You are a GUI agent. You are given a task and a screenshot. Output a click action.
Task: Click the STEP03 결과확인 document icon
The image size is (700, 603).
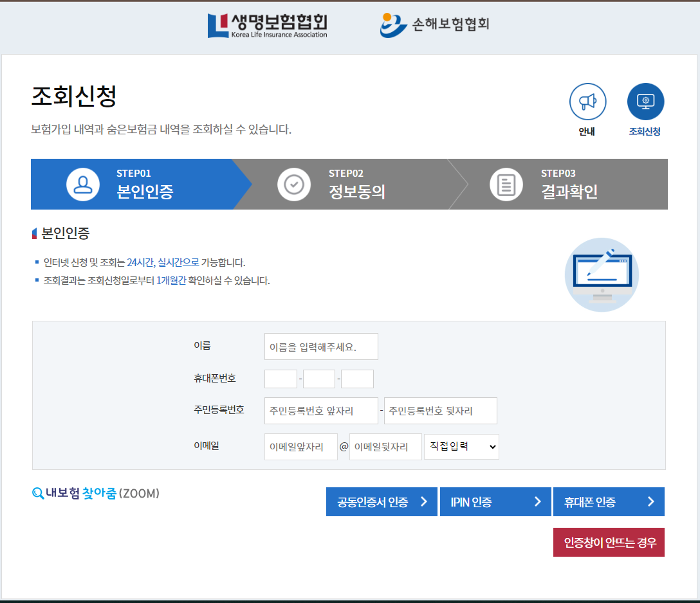pyautogui.click(x=506, y=184)
